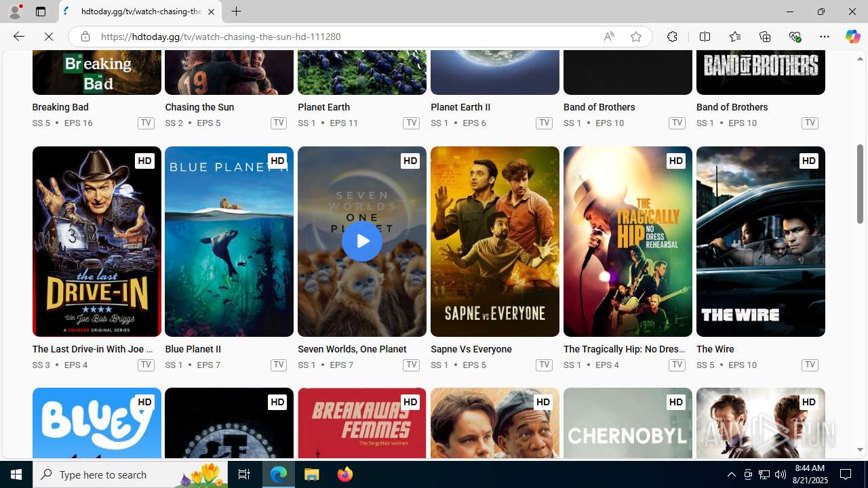The width and height of the screenshot is (868, 488).
Task: Open the Sapne Vs Everyone poster
Action: click(495, 241)
